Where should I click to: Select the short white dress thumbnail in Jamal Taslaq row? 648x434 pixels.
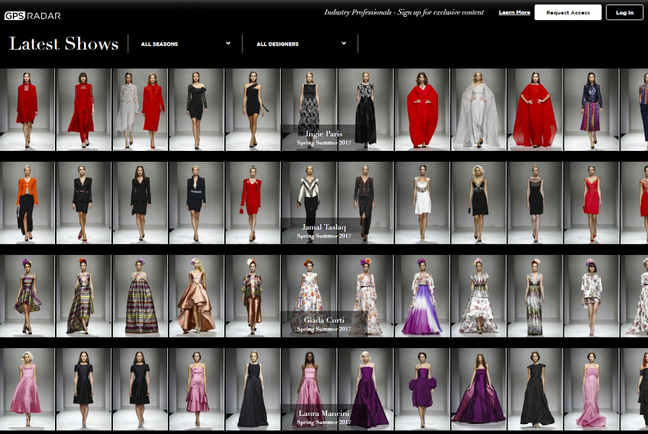(421, 201)
